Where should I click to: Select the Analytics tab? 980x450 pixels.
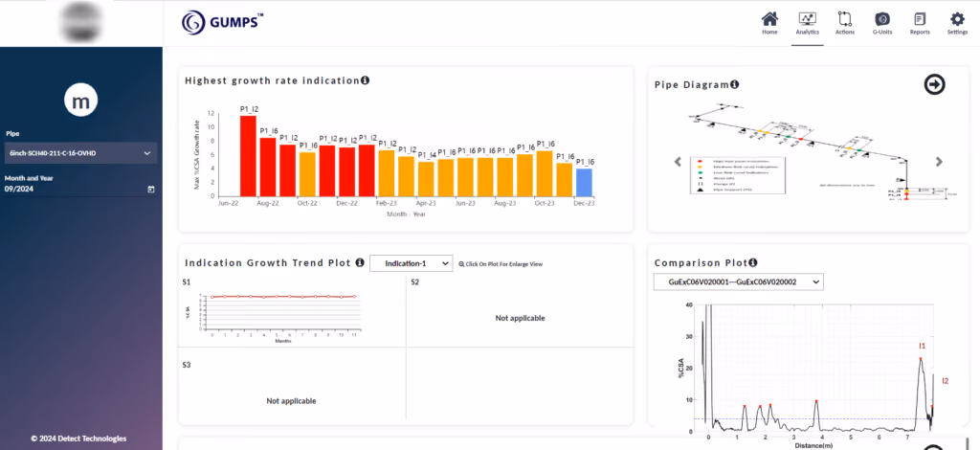(808, 23)
